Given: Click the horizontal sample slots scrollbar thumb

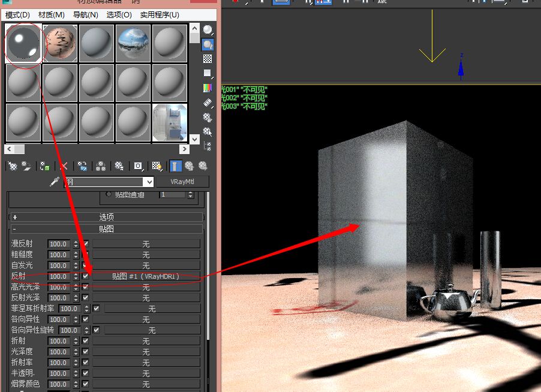Looking at the screenshot, I should point(19,149).
